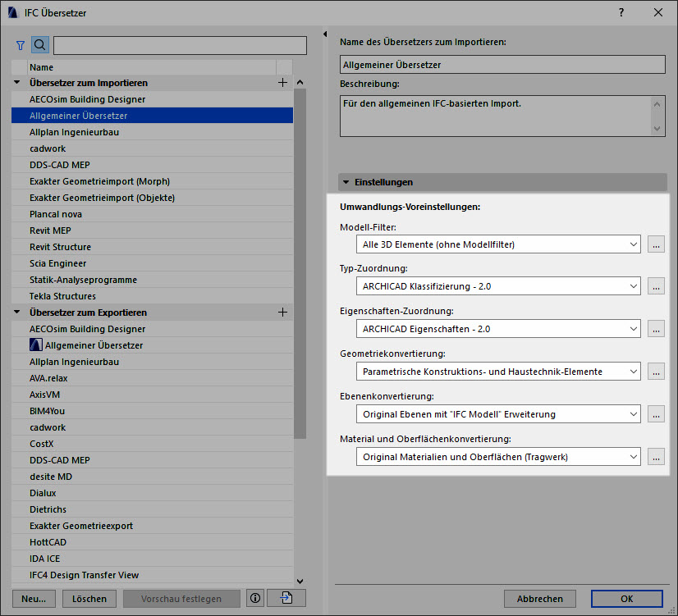Click the description scroll down arrow
This screenshot has height=616, width=678.
click(657, 128)
